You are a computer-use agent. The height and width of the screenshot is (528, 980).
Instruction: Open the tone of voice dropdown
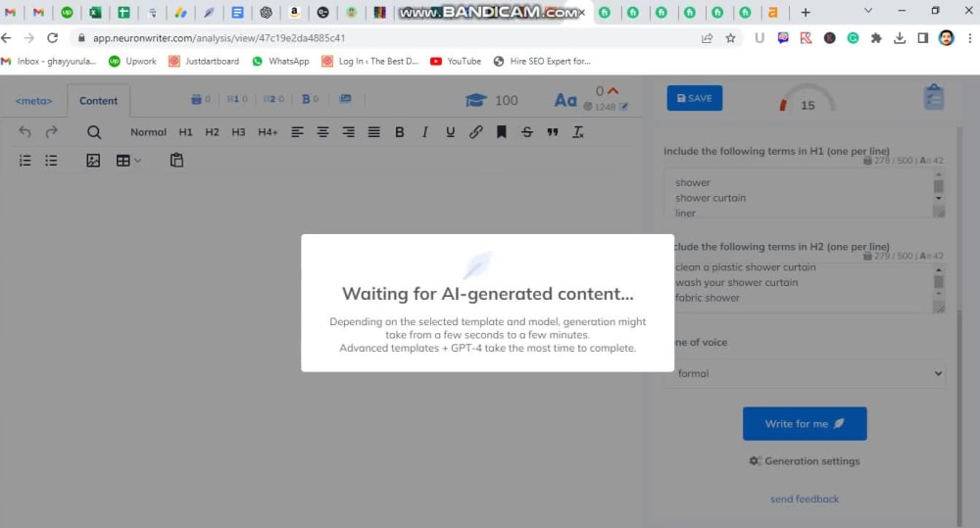pos(805,373)
